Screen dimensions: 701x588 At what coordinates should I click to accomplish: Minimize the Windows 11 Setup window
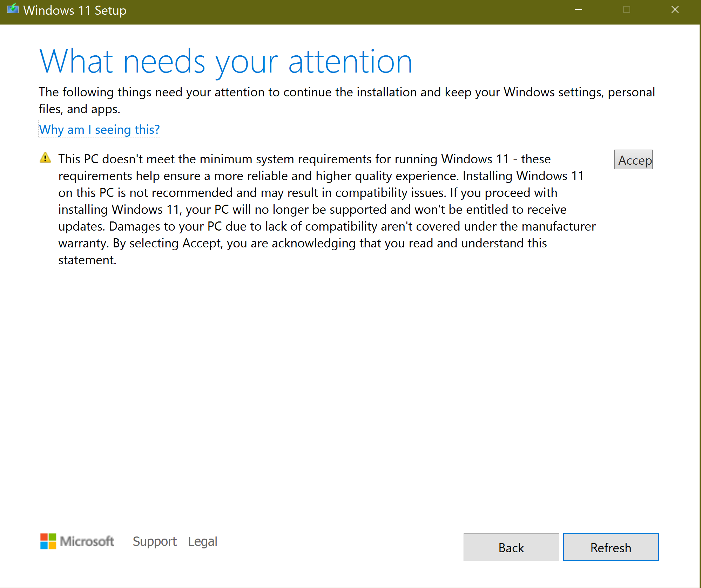click(x=579, y=10)
